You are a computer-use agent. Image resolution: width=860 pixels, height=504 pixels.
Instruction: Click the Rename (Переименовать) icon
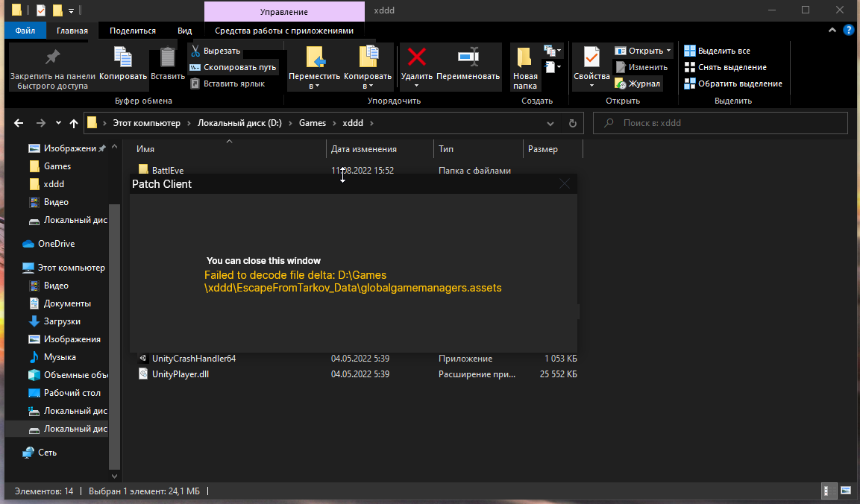468,57
